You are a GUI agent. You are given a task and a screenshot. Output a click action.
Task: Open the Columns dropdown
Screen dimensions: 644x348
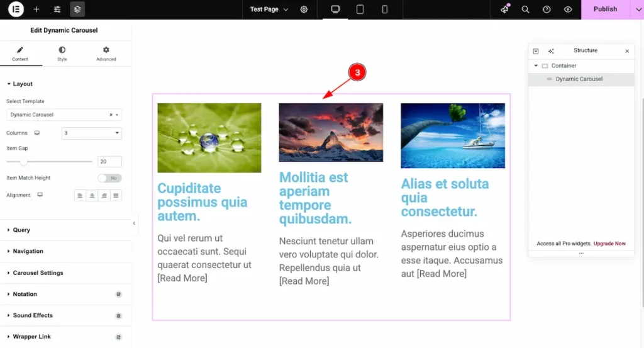pos(91,133)
